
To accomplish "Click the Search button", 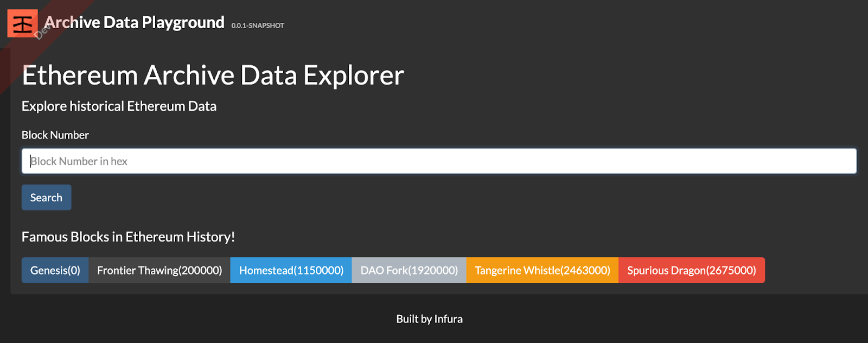I will click(x=46, y=198).
